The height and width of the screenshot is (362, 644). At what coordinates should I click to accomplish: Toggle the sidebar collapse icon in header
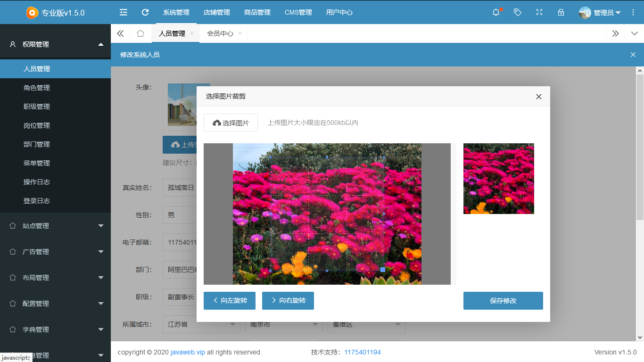tap(124, 12)
